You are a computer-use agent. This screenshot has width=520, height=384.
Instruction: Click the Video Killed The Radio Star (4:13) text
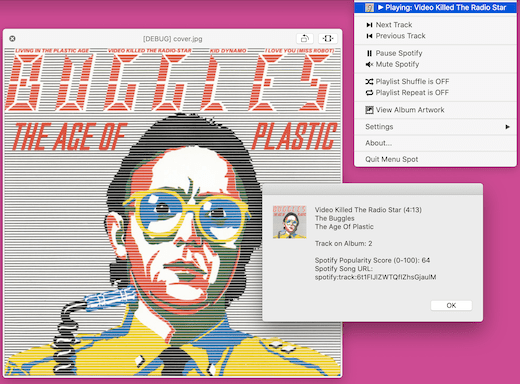point(368,210)
